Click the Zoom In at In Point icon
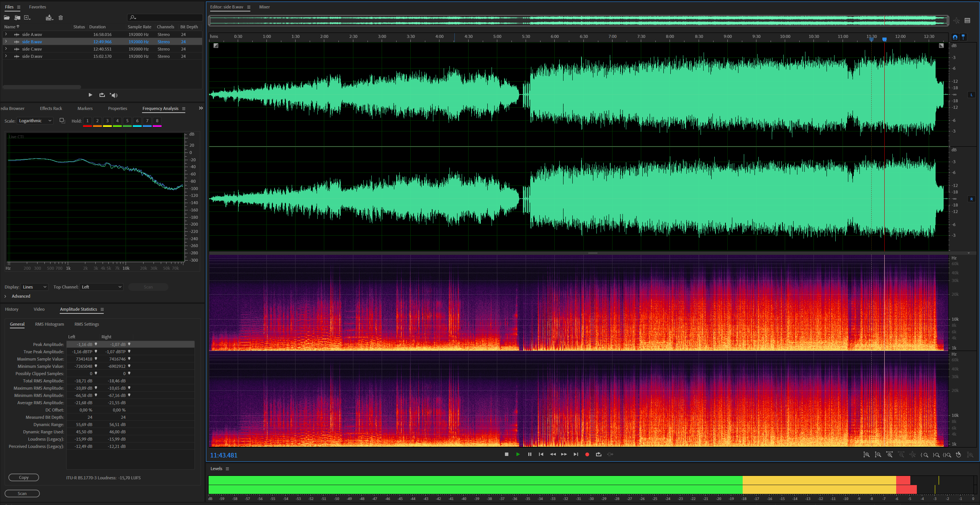The width and height of the screenshot is (980, 505). (924, 455)
